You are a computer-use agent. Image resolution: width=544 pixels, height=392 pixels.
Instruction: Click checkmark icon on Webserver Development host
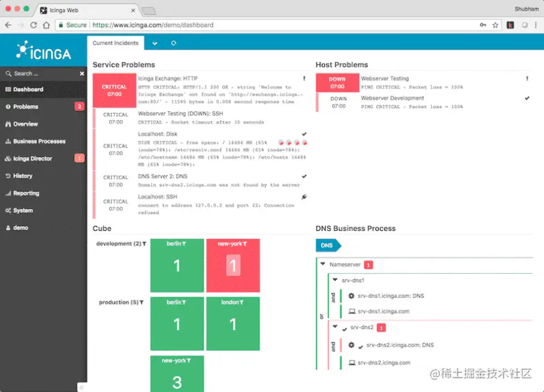pyautogui.click(x=527, y=99)
